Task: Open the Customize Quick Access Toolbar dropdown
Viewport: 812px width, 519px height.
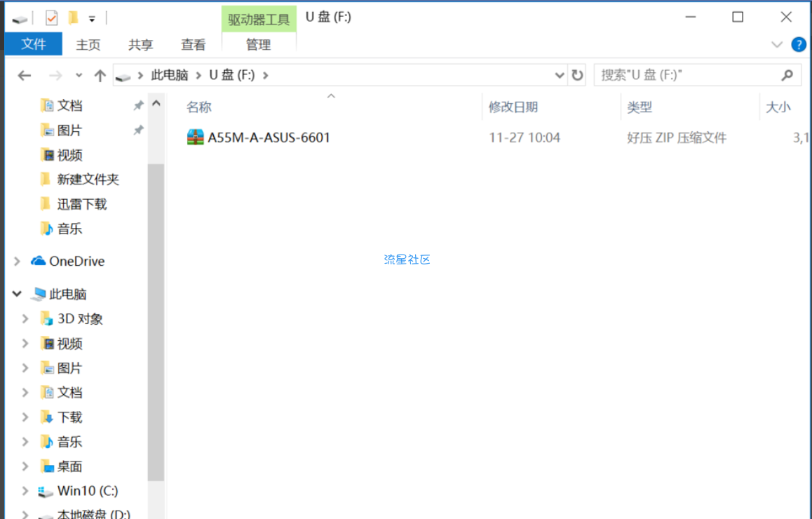Action: point(92,19)
